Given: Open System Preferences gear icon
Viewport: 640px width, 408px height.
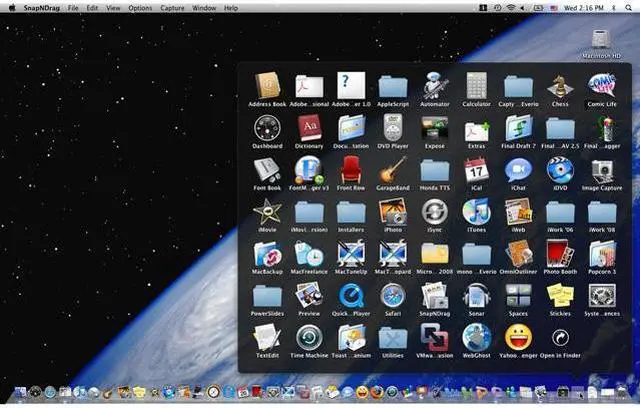Looking at the screenshot, I should 602,295.
